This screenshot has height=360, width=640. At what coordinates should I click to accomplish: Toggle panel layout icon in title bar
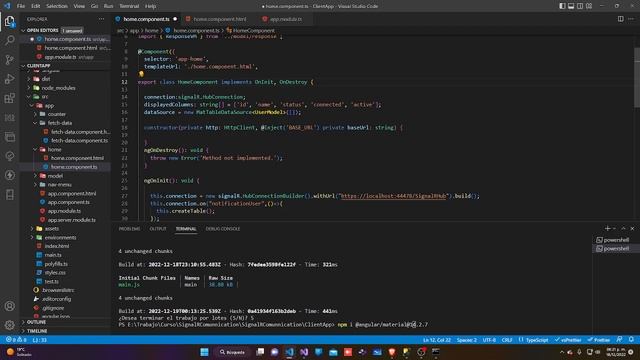tap(571, 6)
